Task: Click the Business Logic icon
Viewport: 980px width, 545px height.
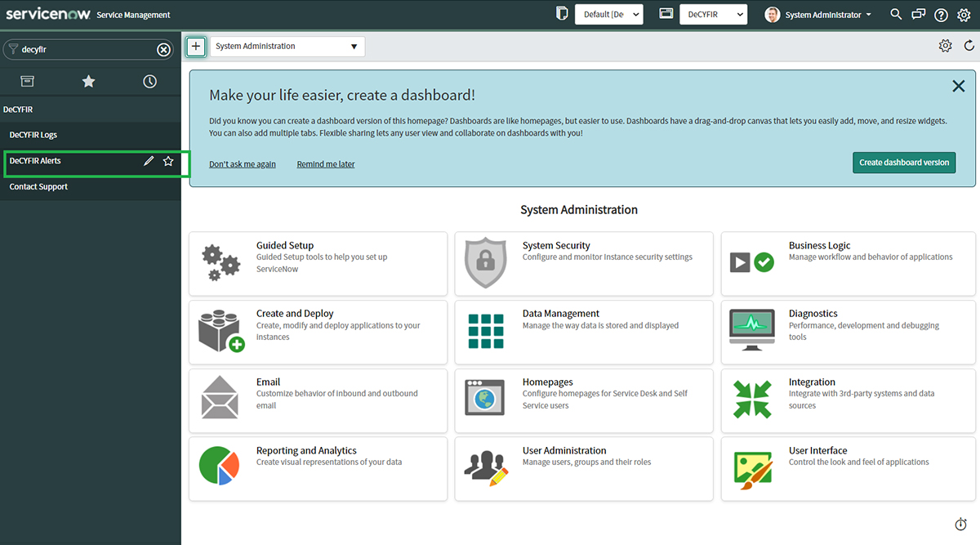Action: click(751, 262)
